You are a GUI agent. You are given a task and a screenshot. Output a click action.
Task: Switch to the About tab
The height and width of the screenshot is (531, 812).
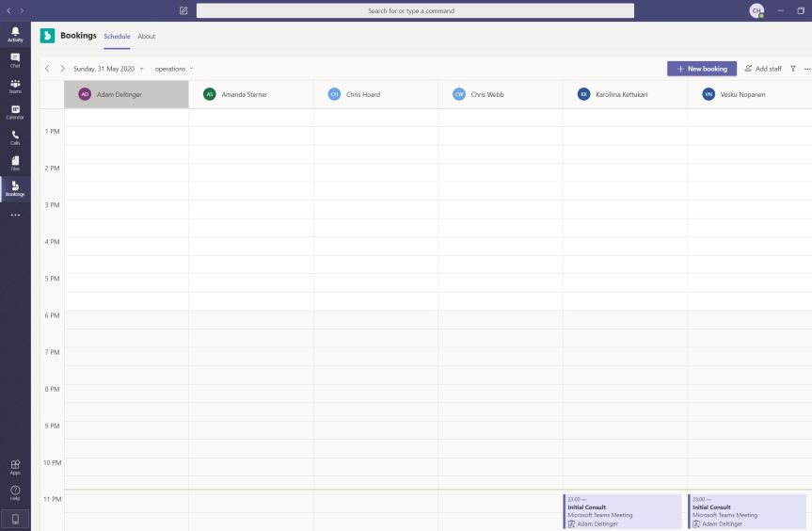click(146, 37)
